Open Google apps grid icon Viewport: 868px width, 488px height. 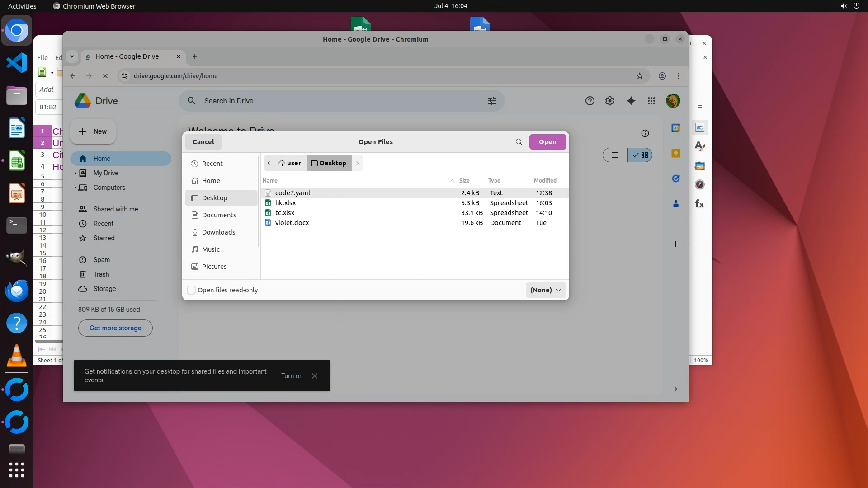(x=651, y=101)
